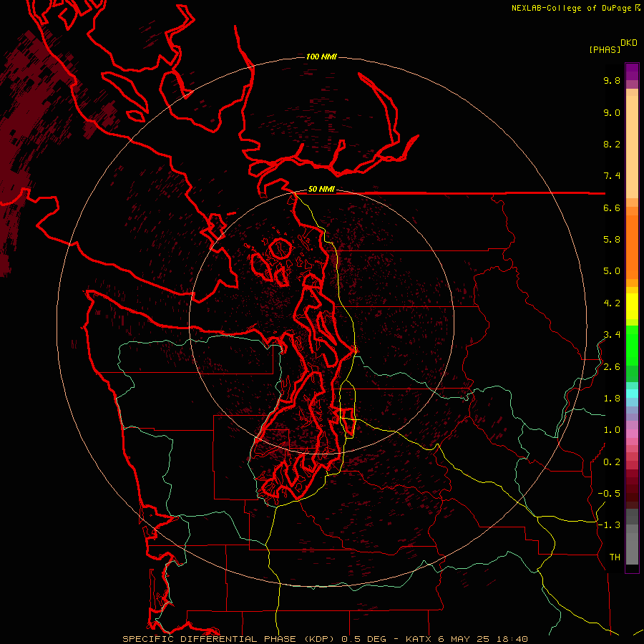The height and width of the screenshot is (644, 644).
Task: Click the bright green band of the color bar
Action: (632, 345)
